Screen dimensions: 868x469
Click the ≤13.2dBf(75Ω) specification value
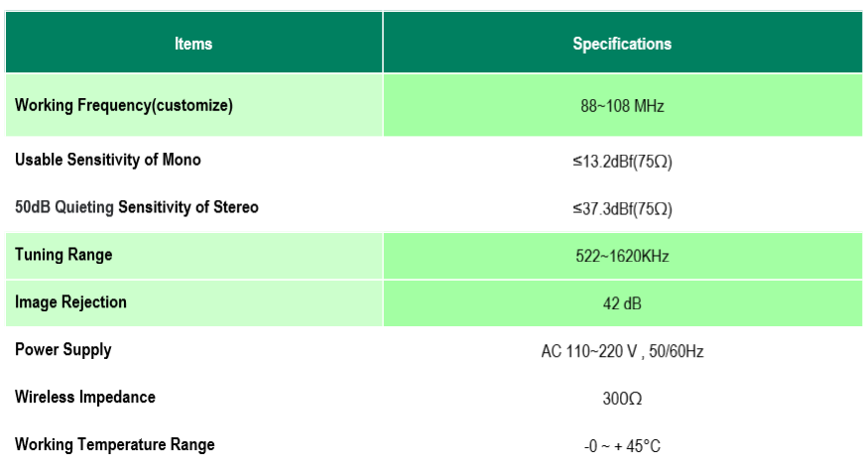pyautogui.click(x=622, y=161)
